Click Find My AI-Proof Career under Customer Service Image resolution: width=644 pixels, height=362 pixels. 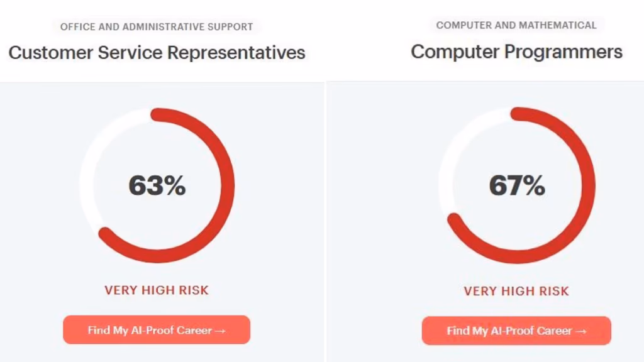coord(157,329)
